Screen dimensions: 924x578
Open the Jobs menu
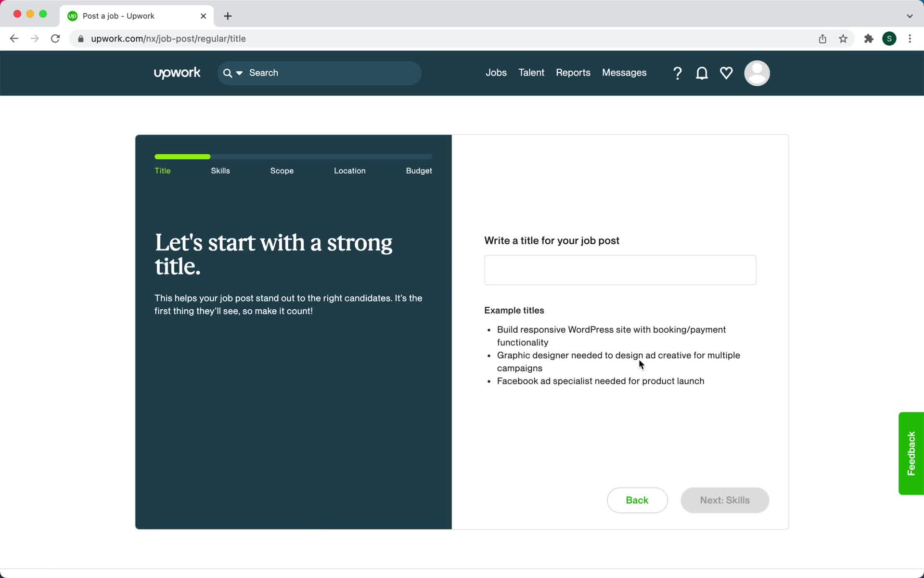(496, 73)
